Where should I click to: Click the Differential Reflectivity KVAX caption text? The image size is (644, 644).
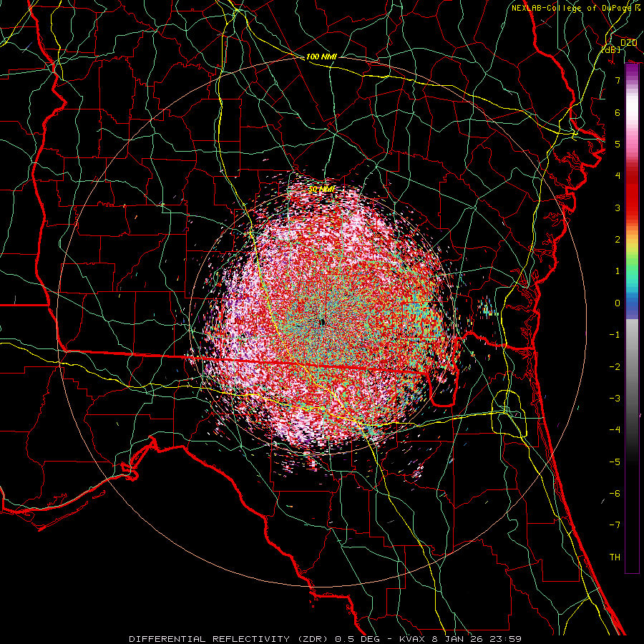(326, 639)
